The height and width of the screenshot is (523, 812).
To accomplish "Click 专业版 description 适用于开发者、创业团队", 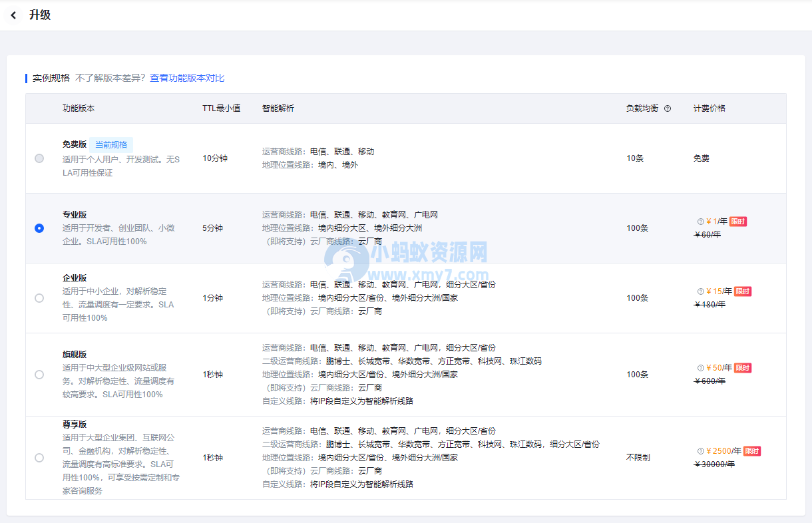I will coord(118,235).
